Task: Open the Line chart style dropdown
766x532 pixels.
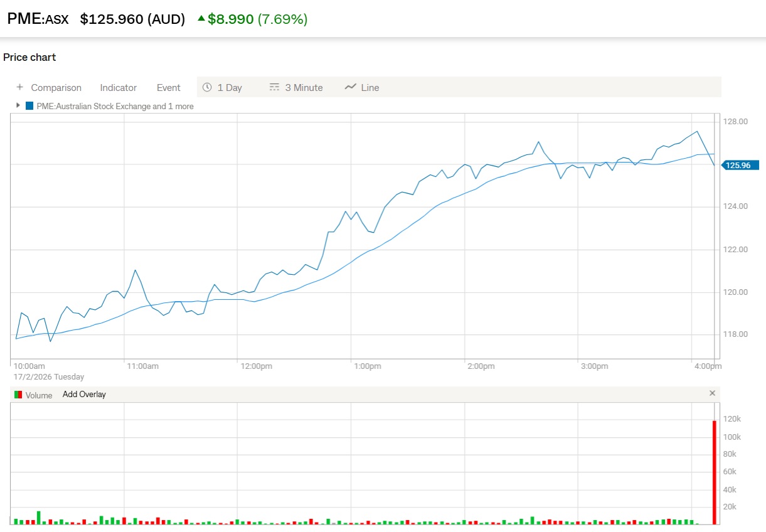Action: coord(370,88)
